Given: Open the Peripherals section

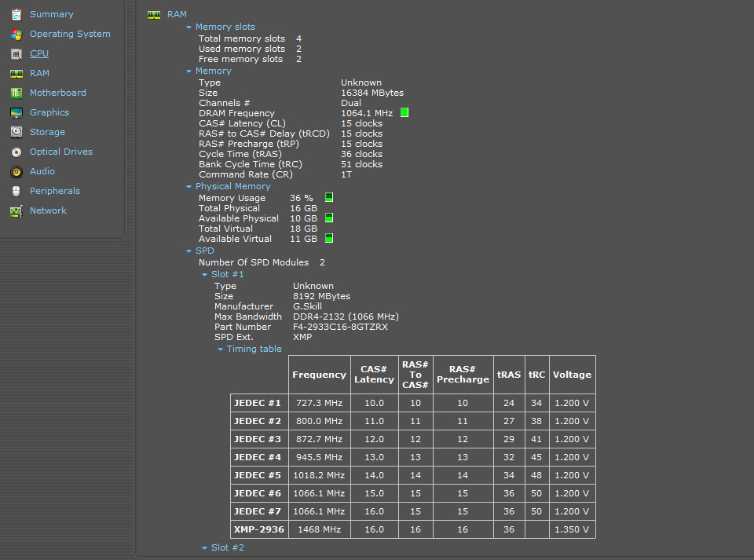Looking at the screenshot, I should point(55,191).
